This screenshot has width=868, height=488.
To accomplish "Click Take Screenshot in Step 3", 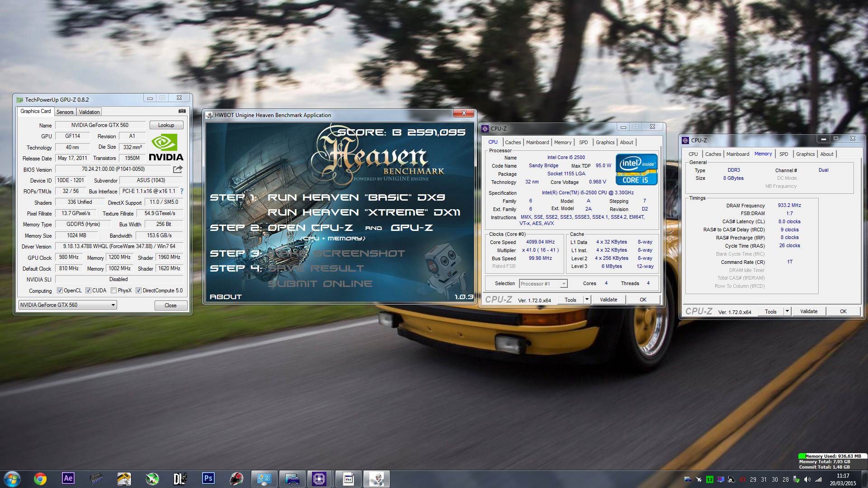I will tap(336, 253).
